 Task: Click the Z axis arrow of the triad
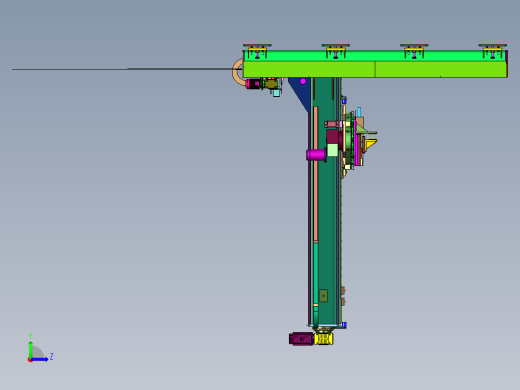pyautogui.click(x=40, y=359)
